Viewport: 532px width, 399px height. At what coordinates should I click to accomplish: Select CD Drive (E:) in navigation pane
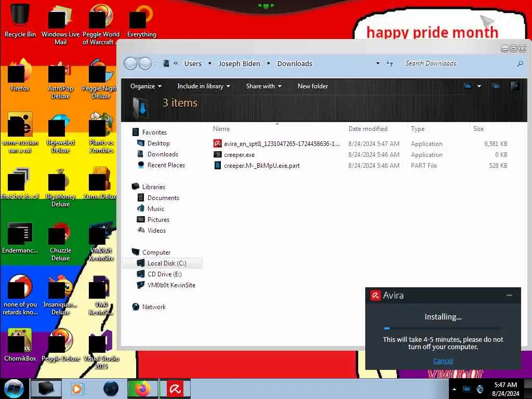coord(164,274)
